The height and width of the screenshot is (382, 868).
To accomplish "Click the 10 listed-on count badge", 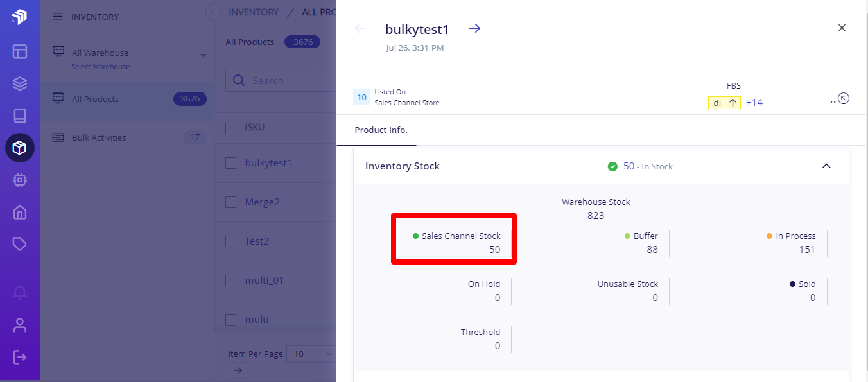I will [x=361, y=98].
